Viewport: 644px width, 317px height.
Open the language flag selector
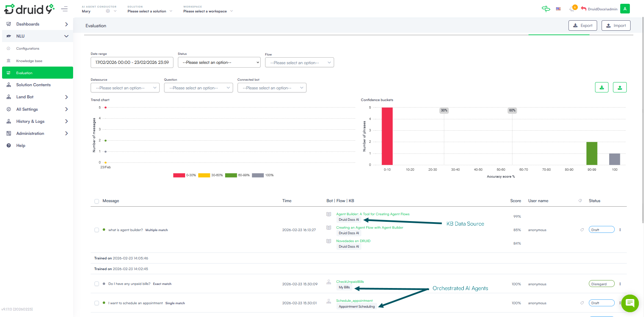pos(558,9)
